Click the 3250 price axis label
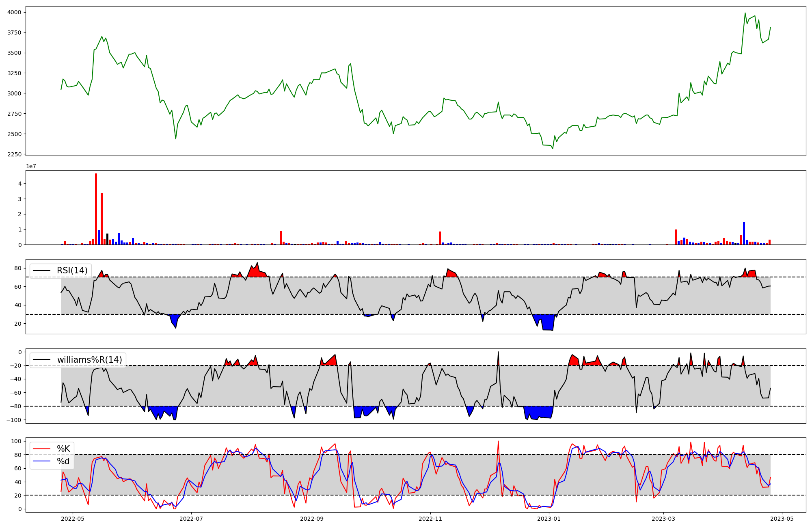This screenshot has height=528, width=812. click(x=14, y=73)
